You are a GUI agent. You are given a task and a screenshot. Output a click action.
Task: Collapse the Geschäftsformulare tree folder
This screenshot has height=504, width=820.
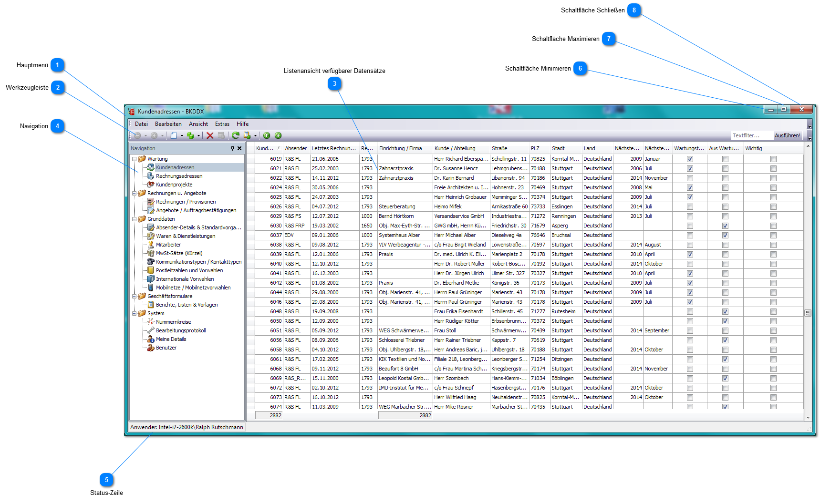click(x=135, y=296)
